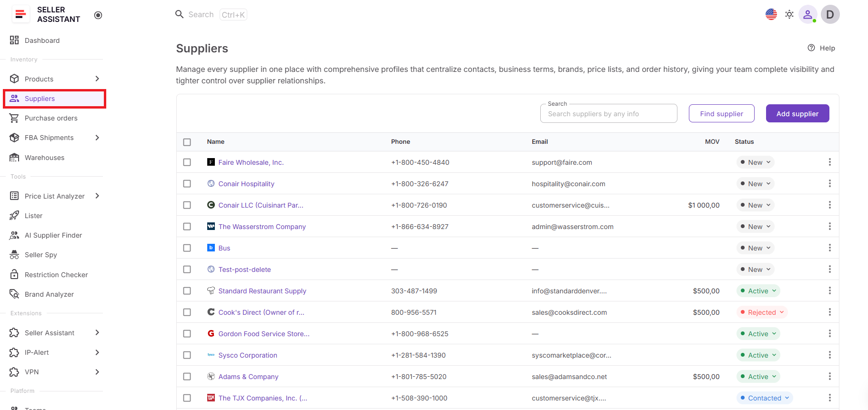Click the search magnifier icon
Screen dimensions: 868x410
coord(180,14)
